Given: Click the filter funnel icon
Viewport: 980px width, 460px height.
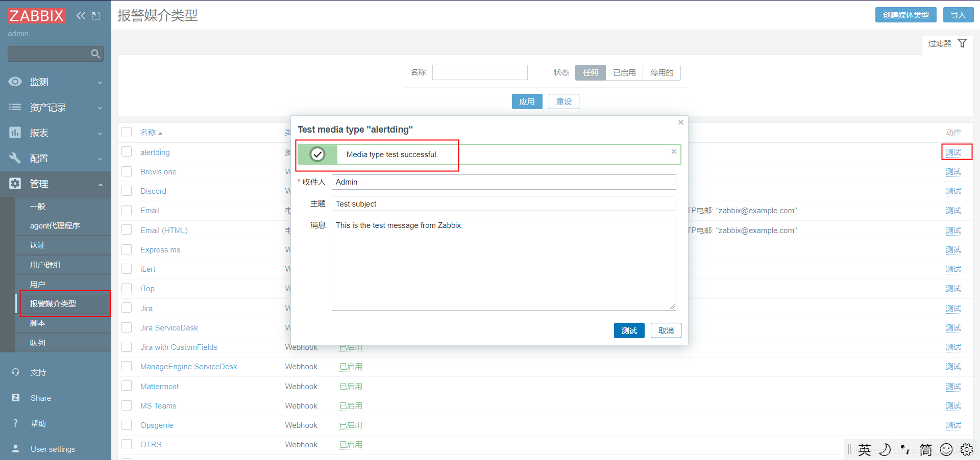Looking at the screenshot, I should (x=962, y=43).
